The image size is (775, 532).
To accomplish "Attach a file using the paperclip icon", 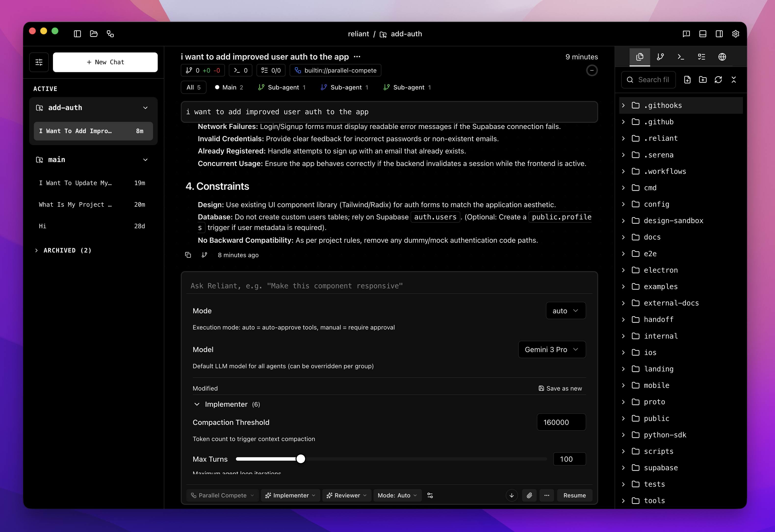I will coord(529,495).
